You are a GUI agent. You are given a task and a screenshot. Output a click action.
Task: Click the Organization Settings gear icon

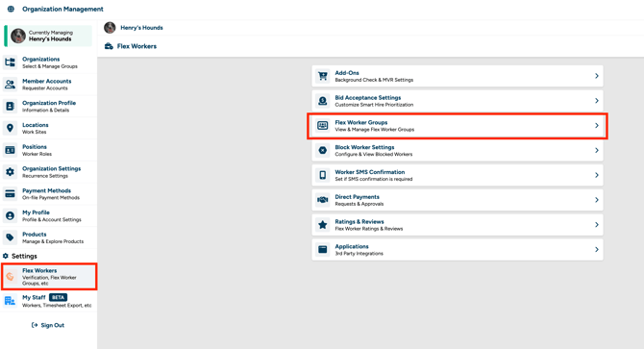point(10,172)
